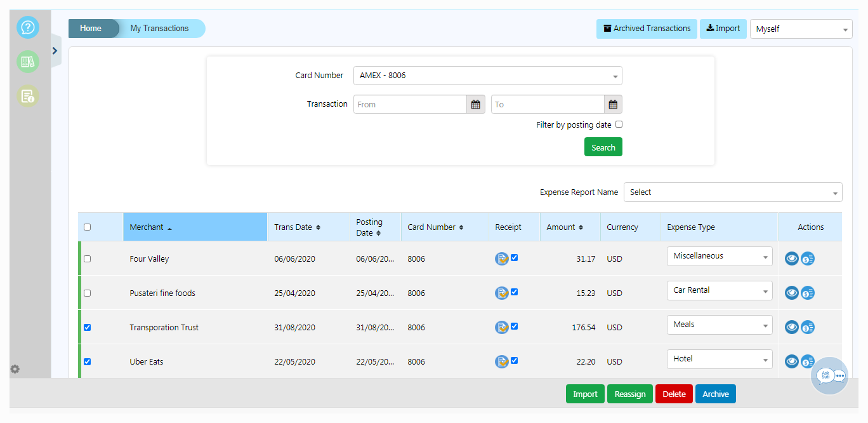This screenshot has width=868, height=423.
Task: Open the Ask Sunny chat bubble
Action: pos(830,376)
